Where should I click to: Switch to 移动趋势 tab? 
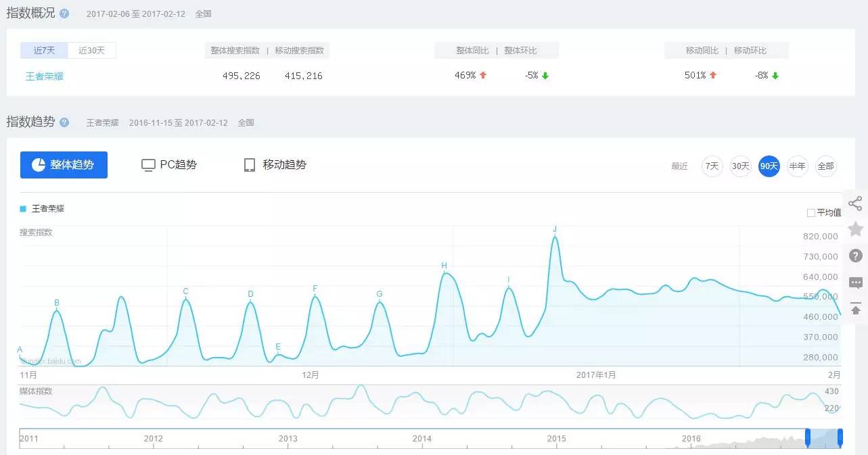[275, 164]
